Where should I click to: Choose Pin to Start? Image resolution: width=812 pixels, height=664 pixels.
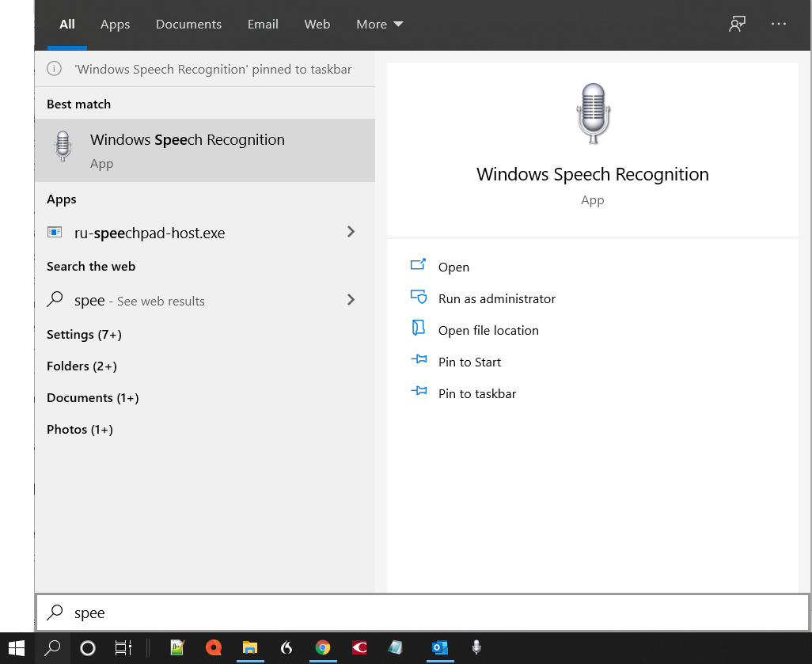pos(469,362)
